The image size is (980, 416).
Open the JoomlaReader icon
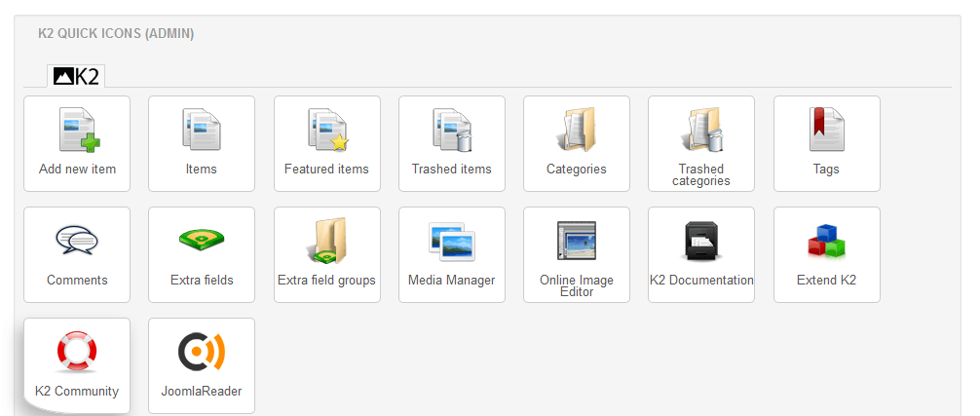pos(202,366)
